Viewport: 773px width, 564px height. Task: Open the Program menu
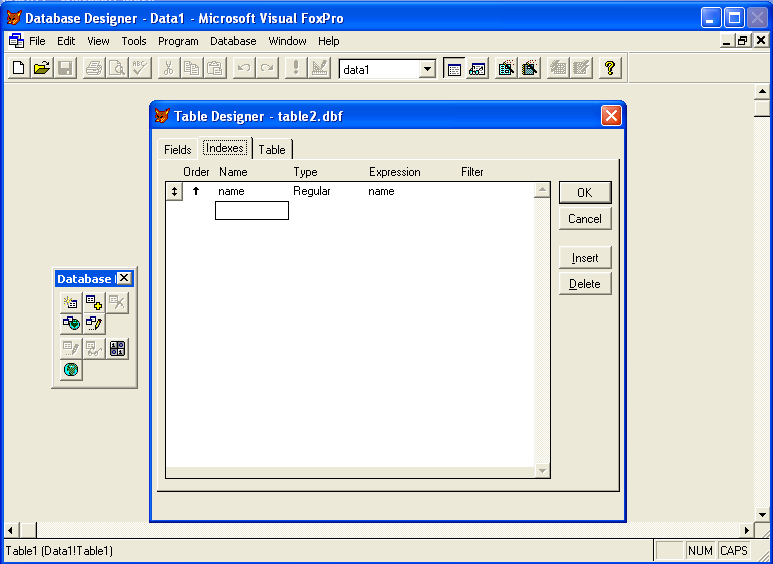tap(178, 41)
